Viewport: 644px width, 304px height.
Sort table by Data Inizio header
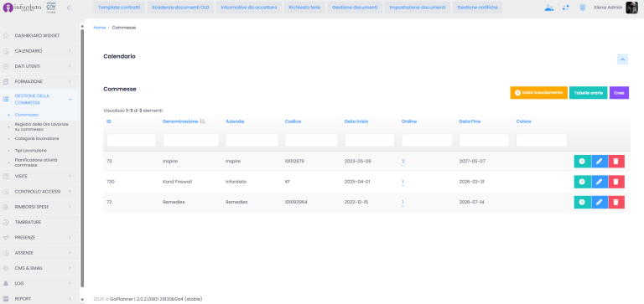coord(356,121)
